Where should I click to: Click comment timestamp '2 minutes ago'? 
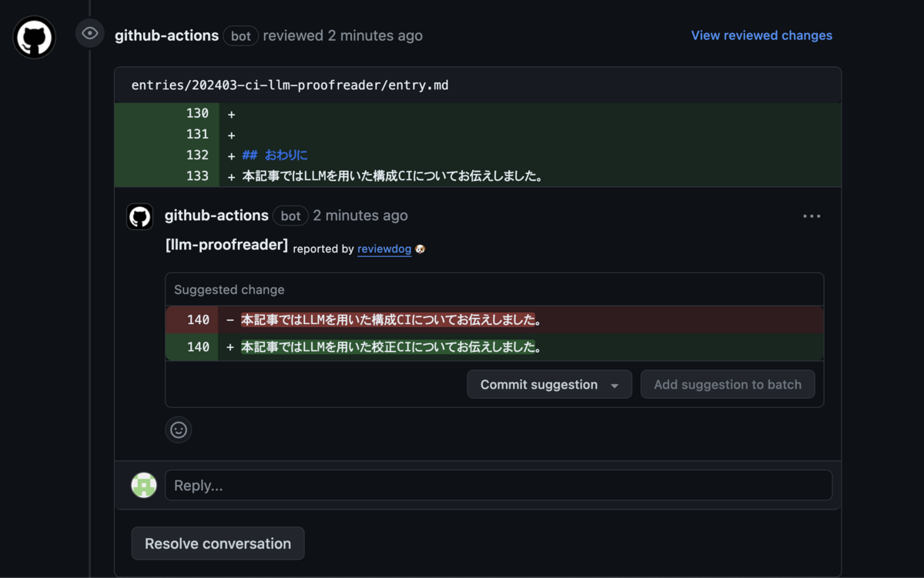360,215
